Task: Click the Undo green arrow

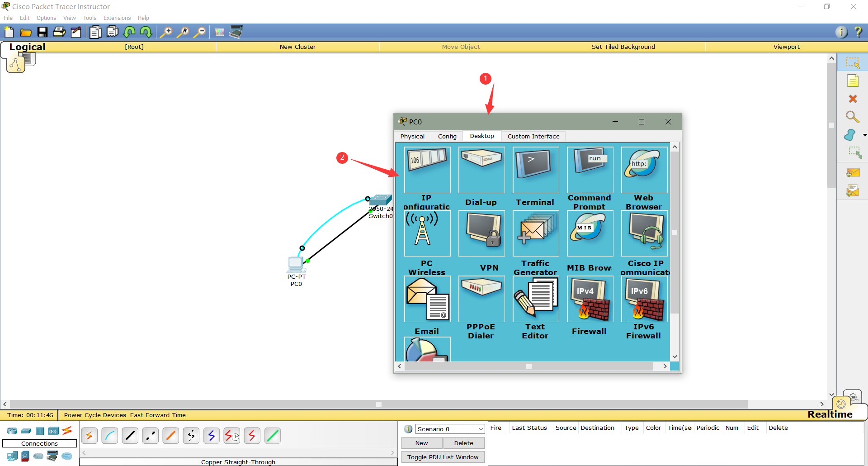Action: tap(129, 32)
